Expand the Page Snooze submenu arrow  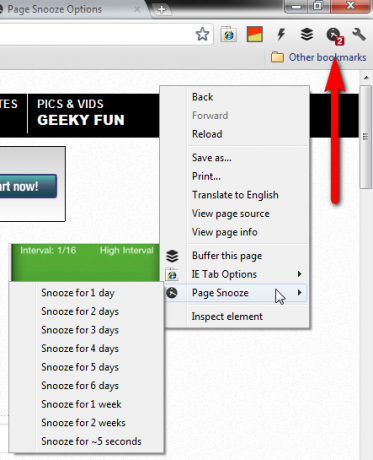[x=299, y=293]
